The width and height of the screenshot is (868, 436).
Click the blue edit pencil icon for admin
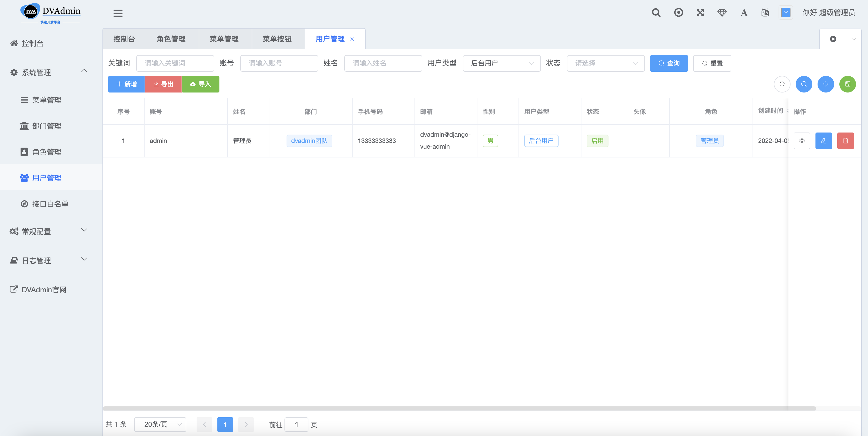click(x=823, y=141)
